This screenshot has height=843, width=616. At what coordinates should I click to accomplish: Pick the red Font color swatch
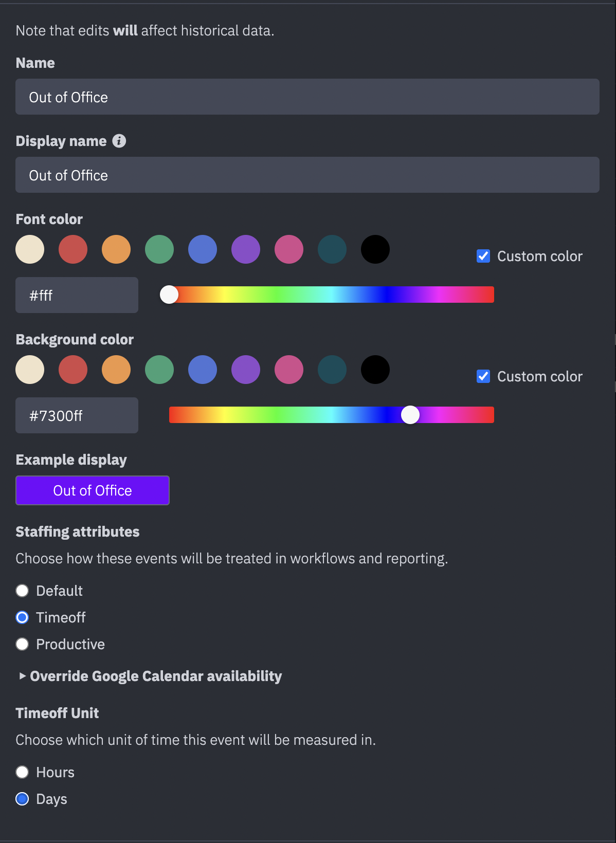tap(73, 249)
